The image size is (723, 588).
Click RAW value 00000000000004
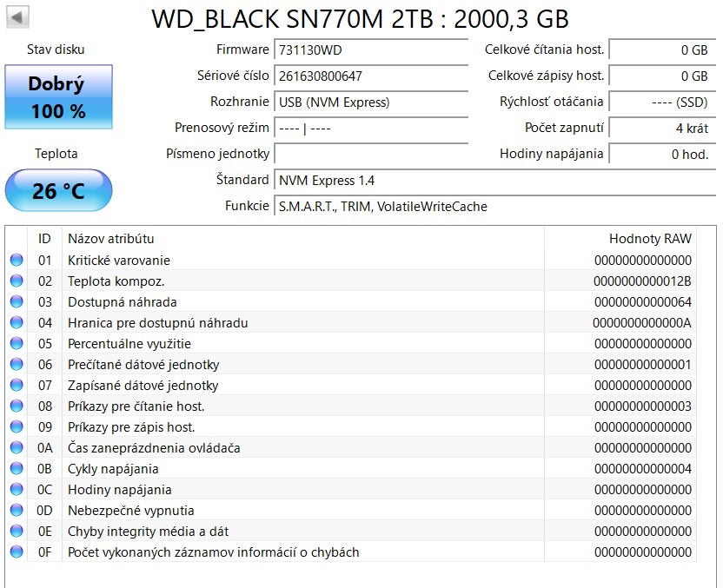point(643,469)
